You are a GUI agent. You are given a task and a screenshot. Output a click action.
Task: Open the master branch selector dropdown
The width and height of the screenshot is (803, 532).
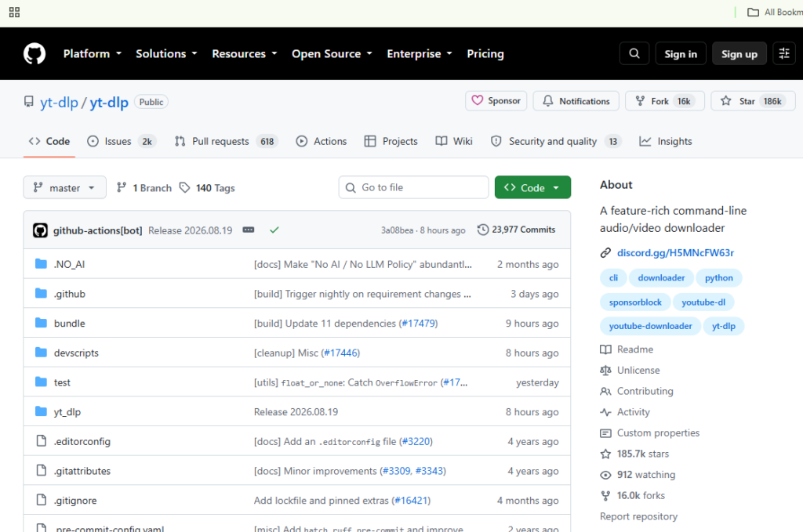pyautogui.click(x=64, y=188)
